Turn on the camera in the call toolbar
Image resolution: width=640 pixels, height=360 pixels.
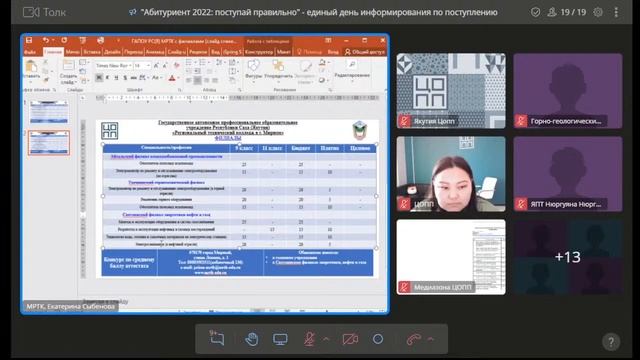click(x=350, y=339)
